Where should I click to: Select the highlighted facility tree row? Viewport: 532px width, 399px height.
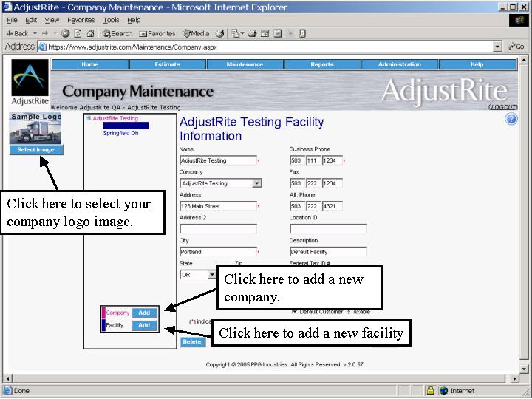coord(126,126)
